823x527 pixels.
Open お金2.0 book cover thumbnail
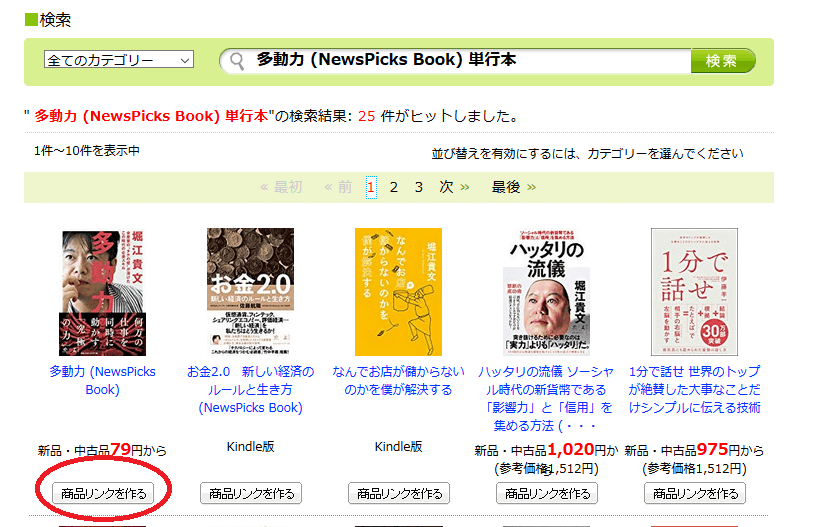(250, 292)
